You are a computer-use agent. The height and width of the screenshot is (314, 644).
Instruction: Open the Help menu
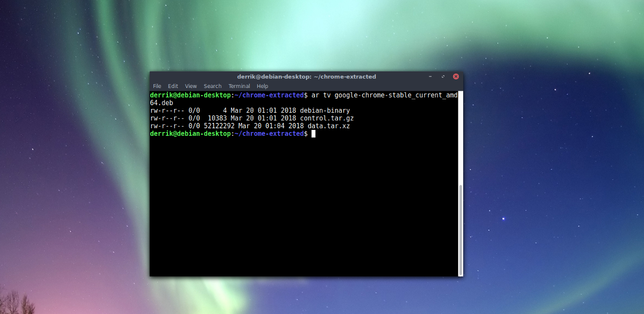(x=262, y=86)
